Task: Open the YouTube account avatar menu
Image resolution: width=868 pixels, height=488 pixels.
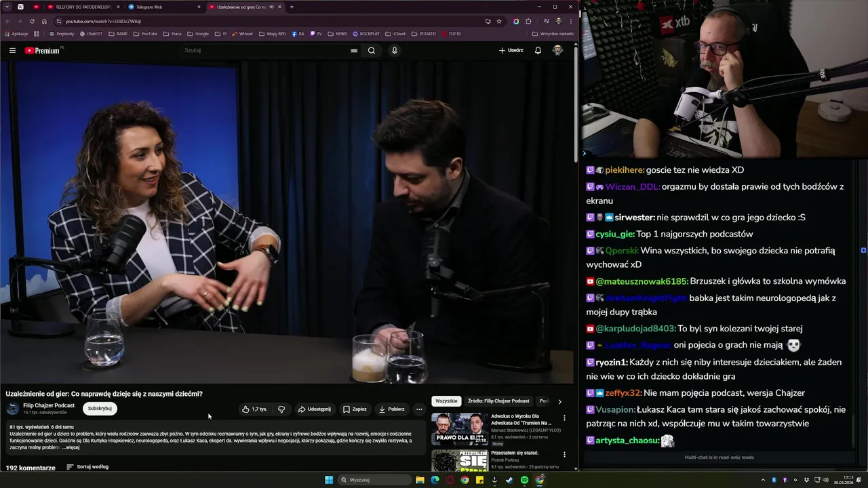Action: pos(557,50)
